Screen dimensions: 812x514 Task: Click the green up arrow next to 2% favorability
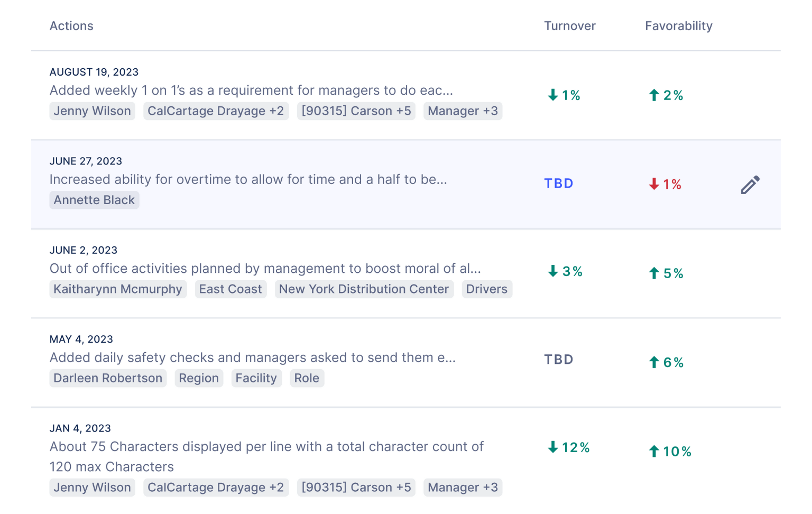click(653, 95)
